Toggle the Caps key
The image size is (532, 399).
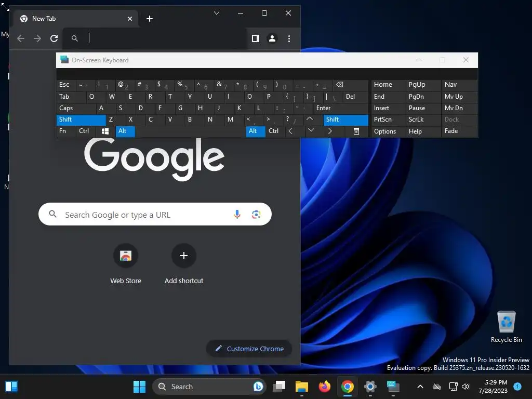click(76, 108)
